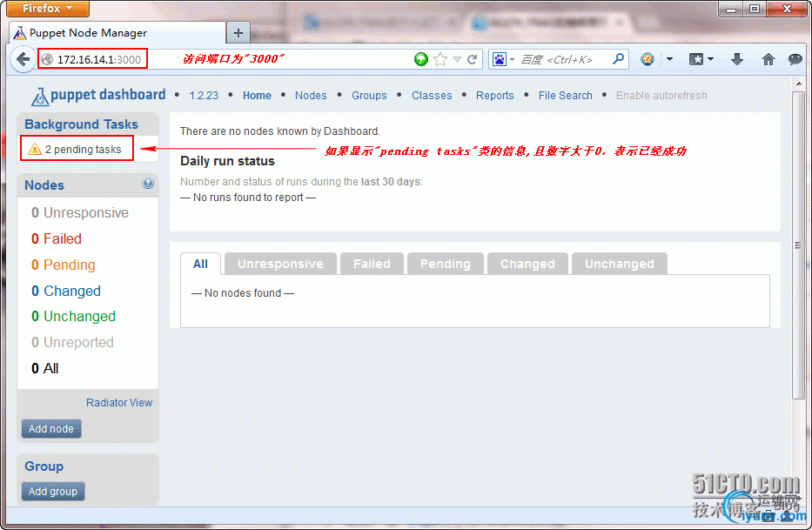This screenshot has height=530, width=812.
Task: Go to the browser home page icon
Action: click(768, 59)
